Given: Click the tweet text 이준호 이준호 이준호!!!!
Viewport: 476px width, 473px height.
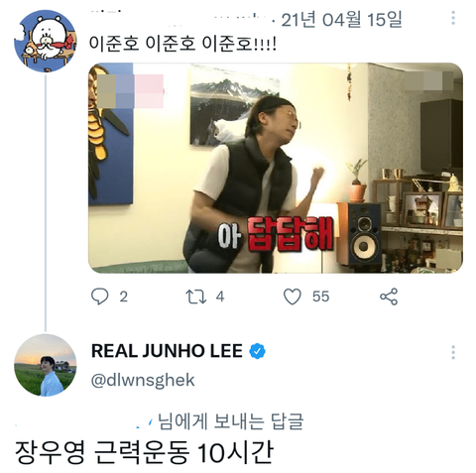Looking at the screenshot, I should tap(182, 44).
